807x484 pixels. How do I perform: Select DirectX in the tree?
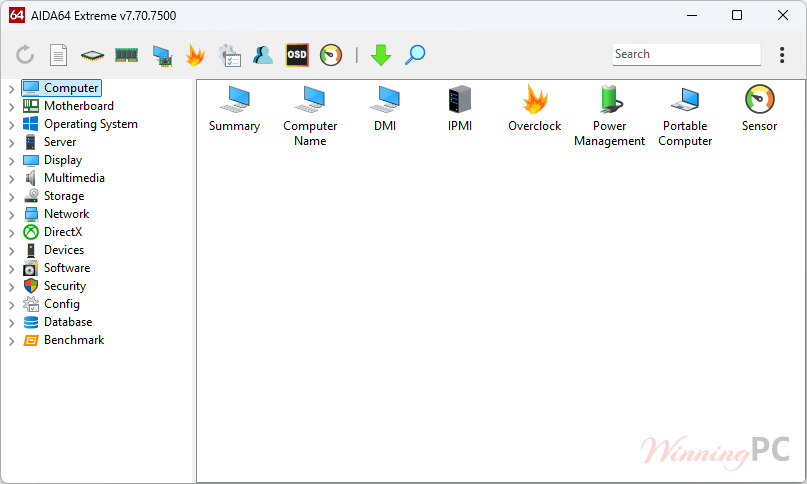pos(52,232)
